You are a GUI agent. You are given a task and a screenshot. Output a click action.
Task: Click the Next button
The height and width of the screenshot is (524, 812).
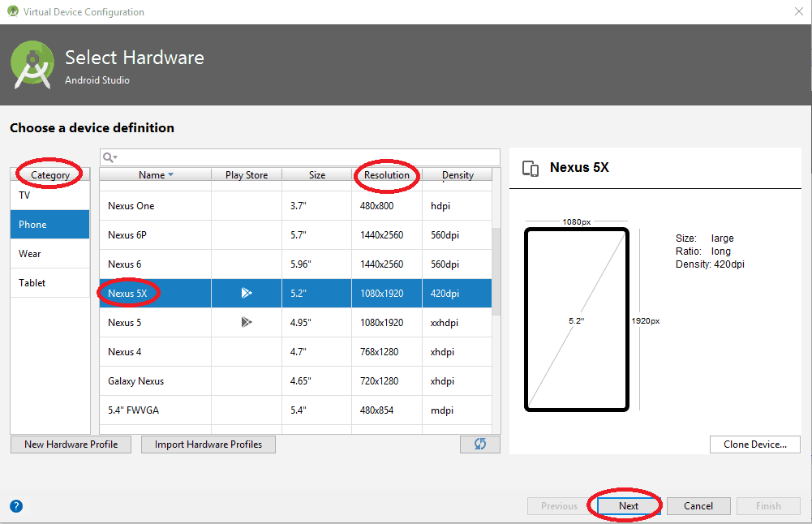point(629,506)
